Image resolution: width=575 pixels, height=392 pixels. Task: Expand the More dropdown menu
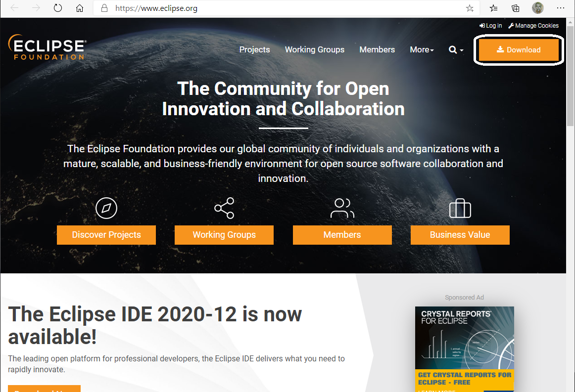422,49
